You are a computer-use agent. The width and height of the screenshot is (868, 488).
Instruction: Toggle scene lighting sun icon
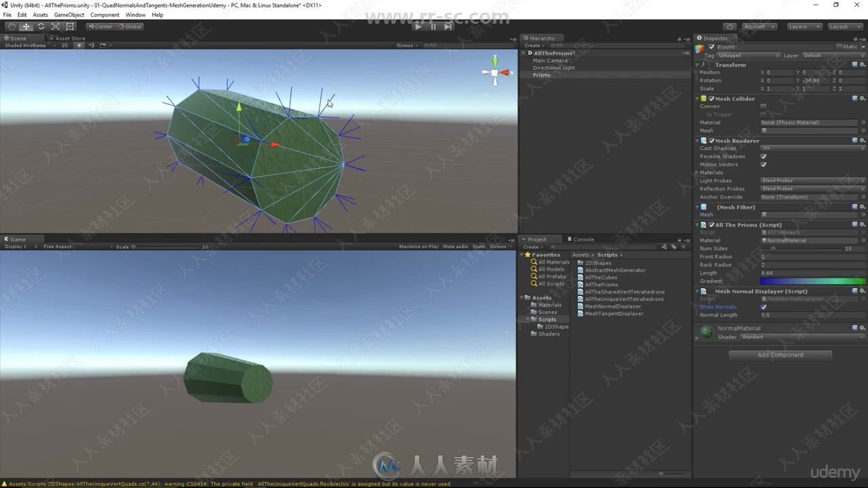click(x=79, y=45)
